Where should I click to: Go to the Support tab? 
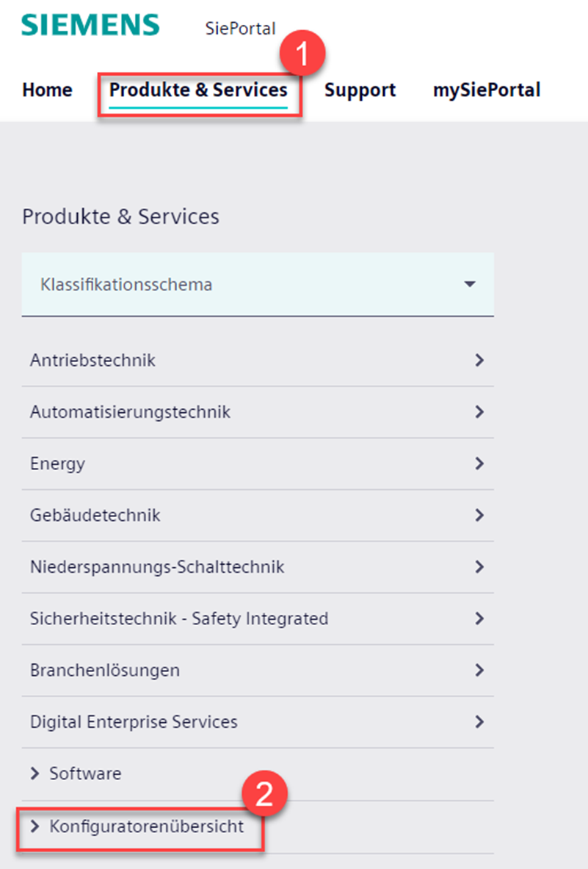(x=360, y=90)
